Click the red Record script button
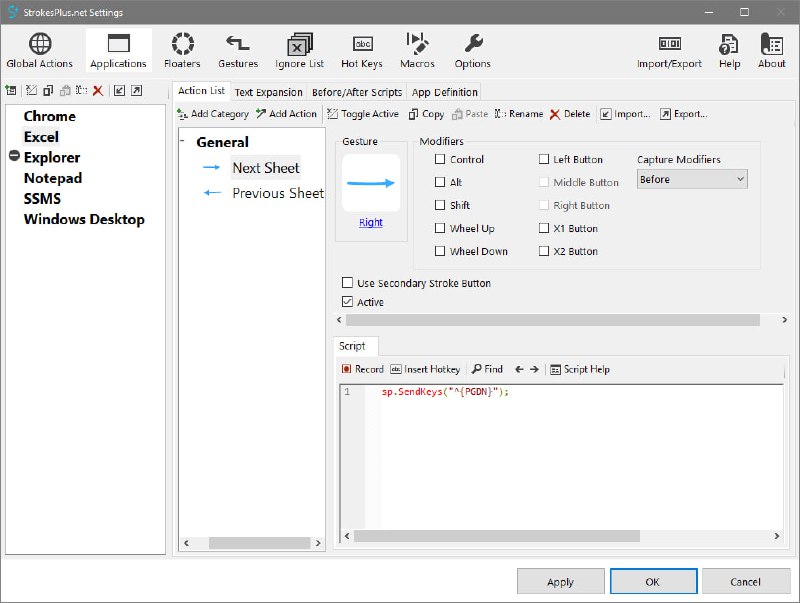The width and height of the screenshot is (800, 603). (362, 369)
